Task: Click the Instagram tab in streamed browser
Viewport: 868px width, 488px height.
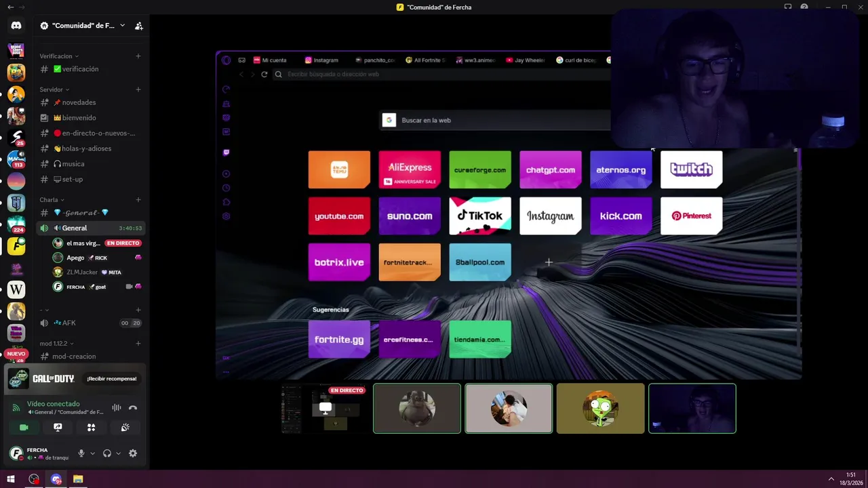Action: point(321,60)
